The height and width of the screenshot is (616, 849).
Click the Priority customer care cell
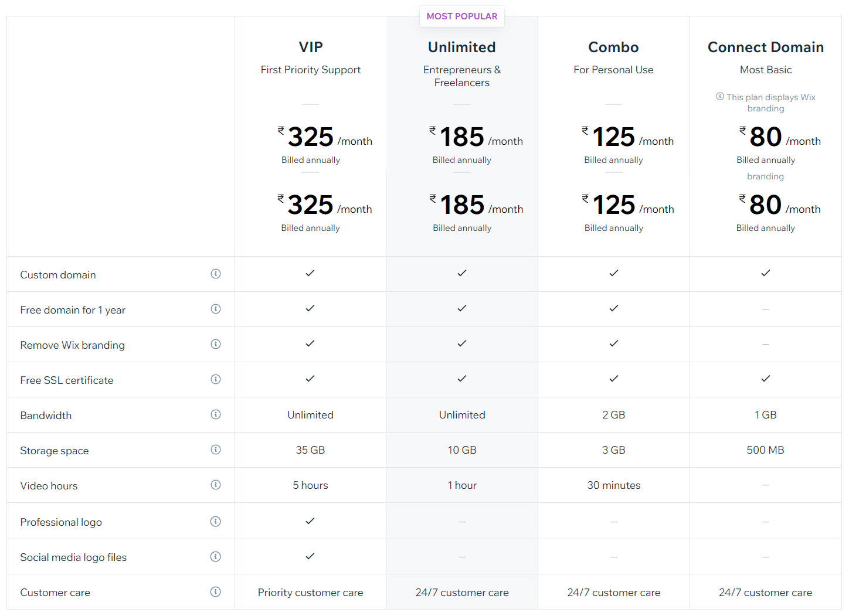pos(310,592)
